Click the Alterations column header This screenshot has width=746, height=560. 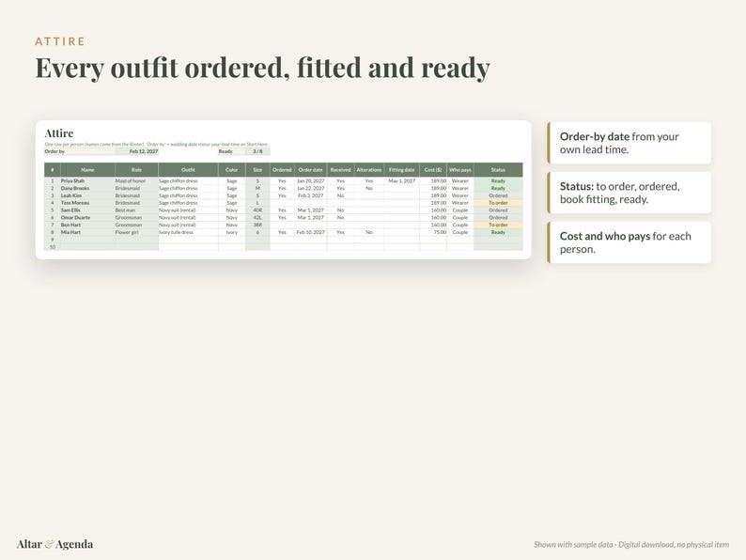pos(369,170)
